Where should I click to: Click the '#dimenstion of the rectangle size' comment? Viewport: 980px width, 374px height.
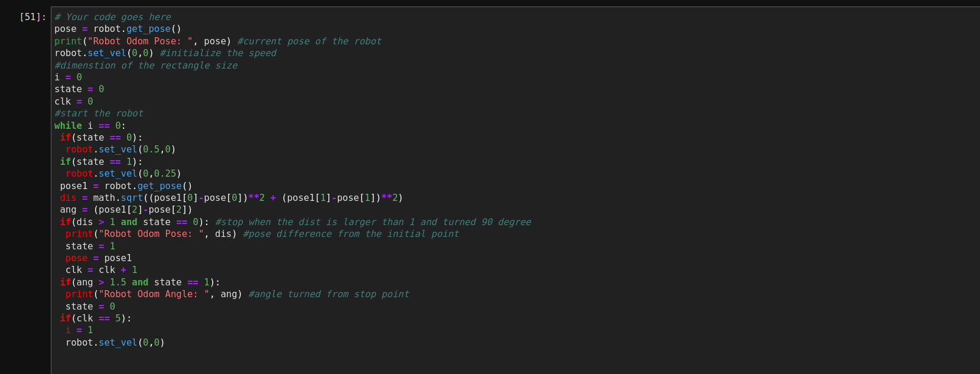146,66
